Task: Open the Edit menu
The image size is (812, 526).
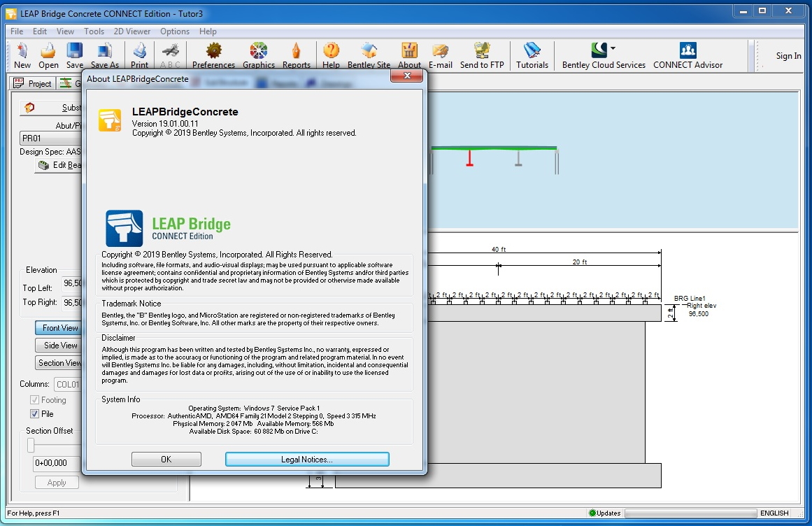Action: click(40, 31)
